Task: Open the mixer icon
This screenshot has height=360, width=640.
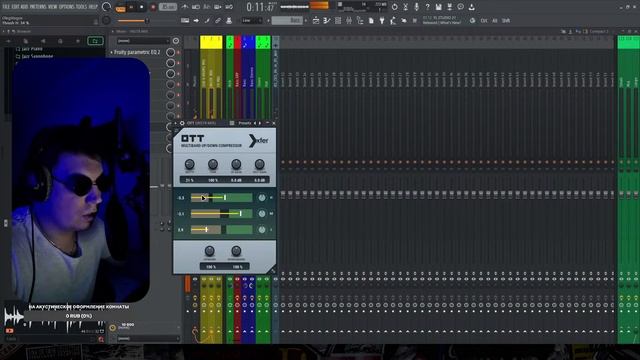Action: (349, 20)
